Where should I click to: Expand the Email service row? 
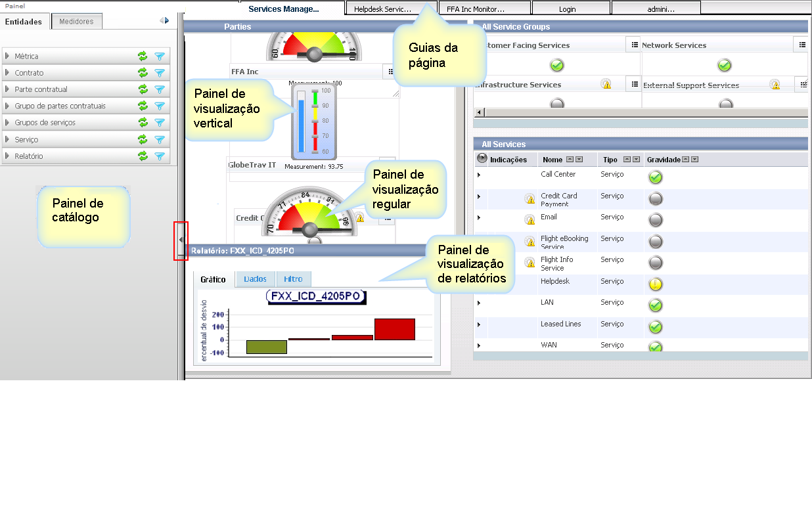(479, 217)
